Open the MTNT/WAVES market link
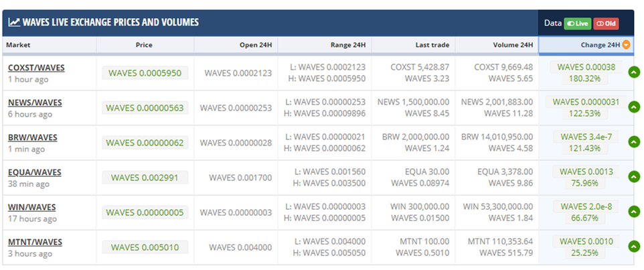The image size is (644, 270). point(35,243)
